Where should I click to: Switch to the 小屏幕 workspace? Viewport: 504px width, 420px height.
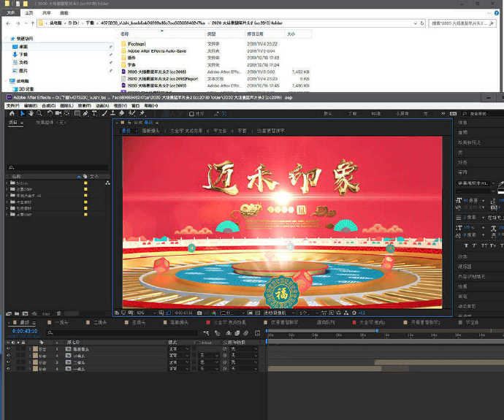[402, 114]
